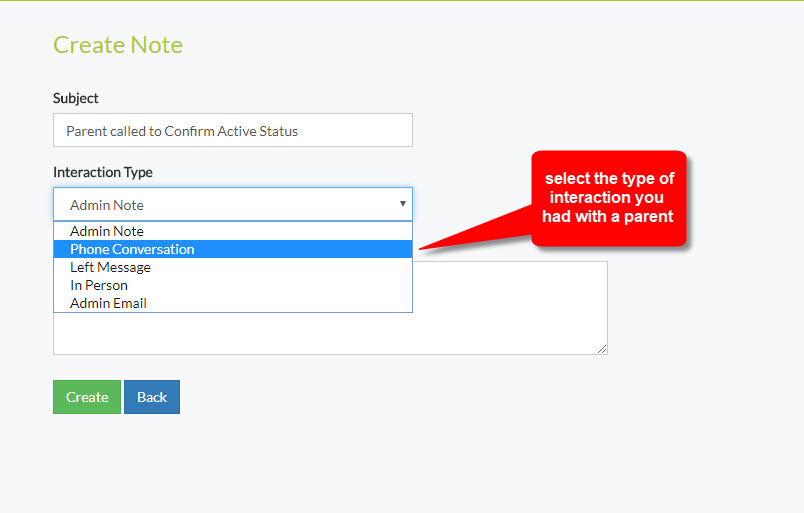
Task: Click the green line atop the page
Action: (x=402, y=1)
